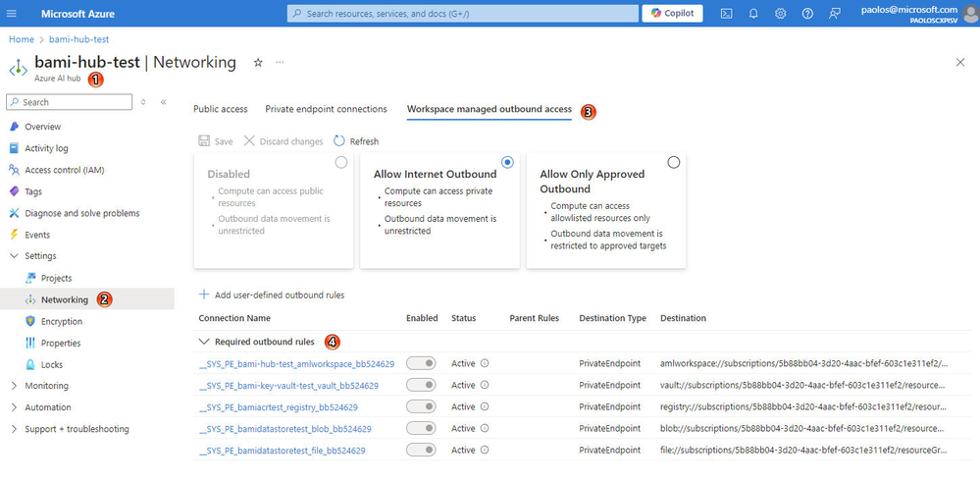Sort by the Connection Name column header

click(x=234, y=318)
